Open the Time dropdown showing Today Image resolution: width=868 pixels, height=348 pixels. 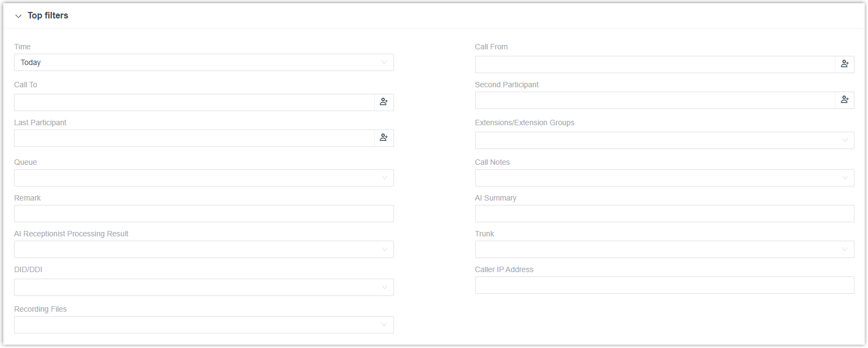click(x=204, y=62)
